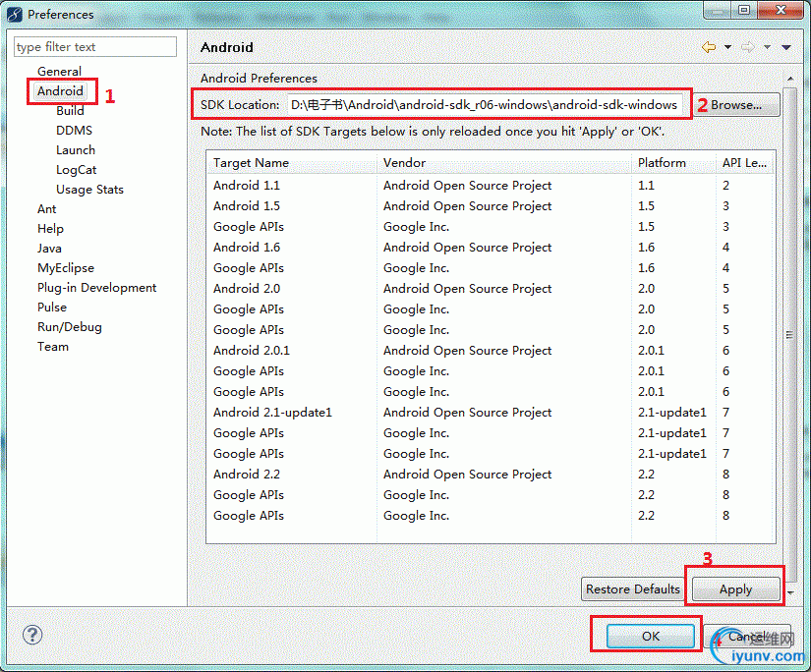811x672 pixels.
Task: Select MyEclipse in the preferences tree
Action: tap(66, 268)
